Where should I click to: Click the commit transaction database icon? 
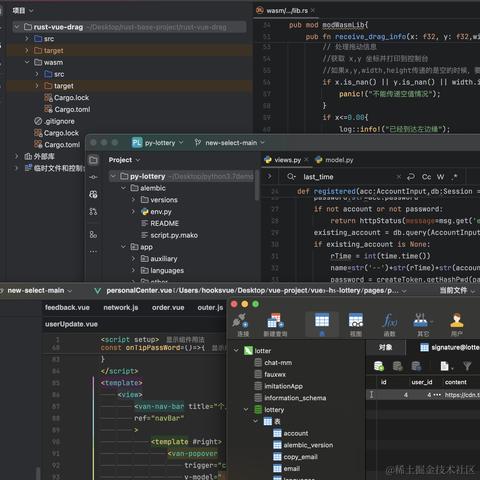click(x=398, y=366)
